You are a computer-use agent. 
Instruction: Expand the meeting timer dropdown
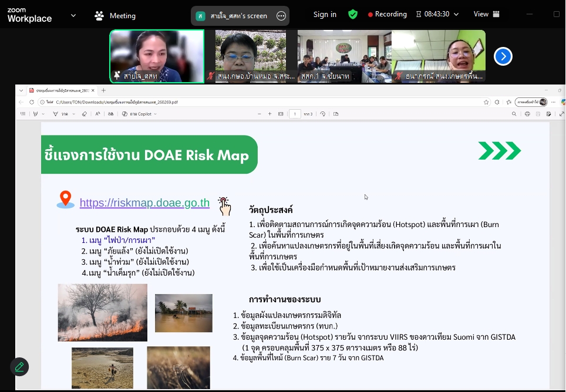[456, 14]
